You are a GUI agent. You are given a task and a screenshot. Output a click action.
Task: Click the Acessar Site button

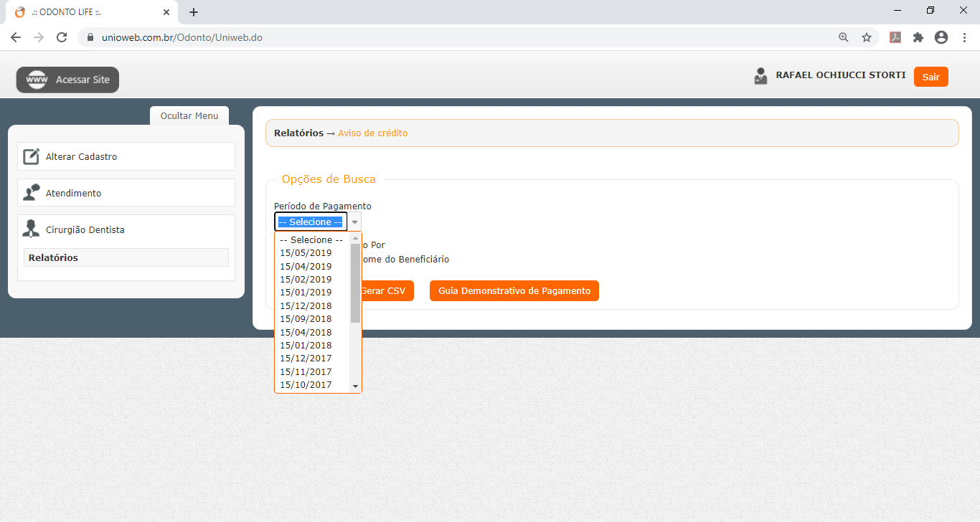[x=67, y=80]
